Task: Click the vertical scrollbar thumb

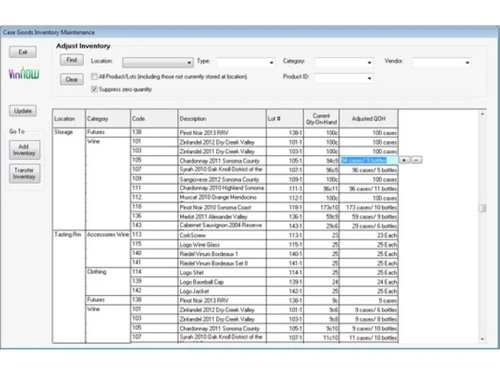Action: click(482, 208)
